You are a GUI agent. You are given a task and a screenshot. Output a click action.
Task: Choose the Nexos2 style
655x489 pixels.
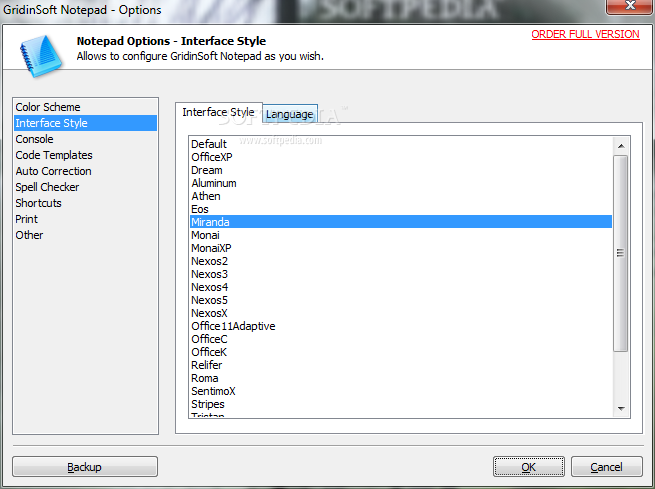click(x=401, y=261)
